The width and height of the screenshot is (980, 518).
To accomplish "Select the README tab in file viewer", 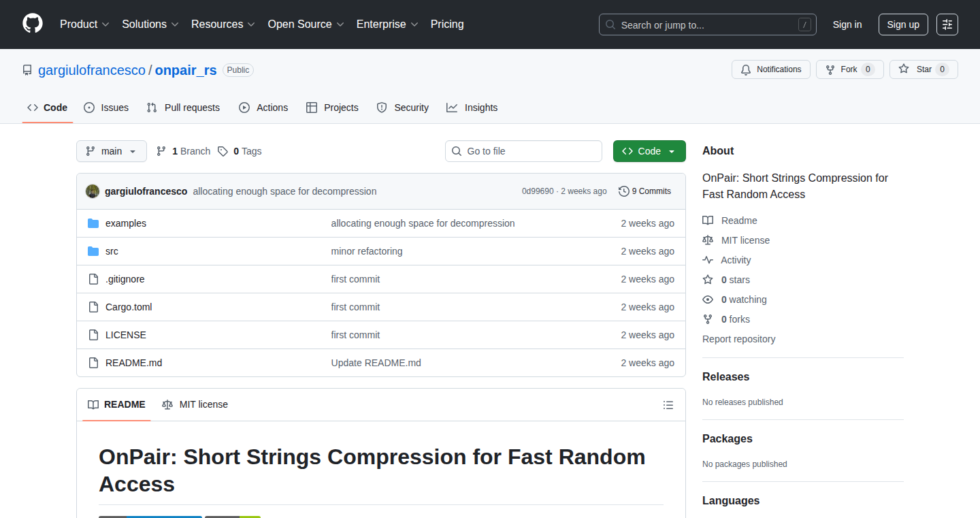I will pyautogui.click(x=117, y=404).
